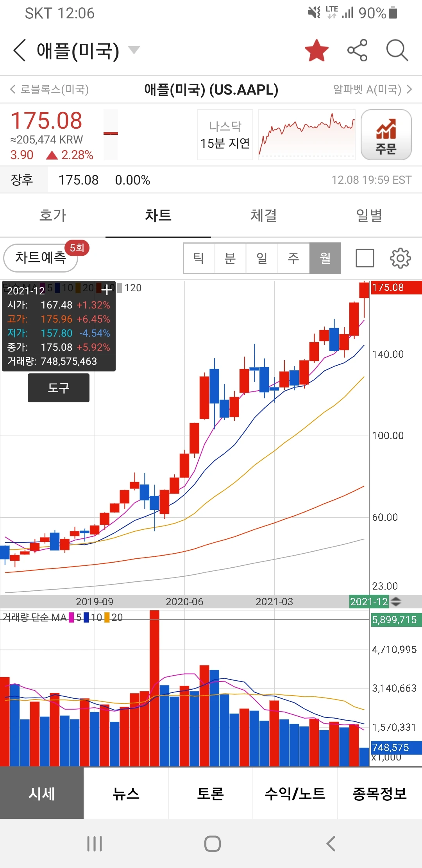Expand the 애플(미국) stock dropdown arrow
422x868 pixels.
(134, 50)
